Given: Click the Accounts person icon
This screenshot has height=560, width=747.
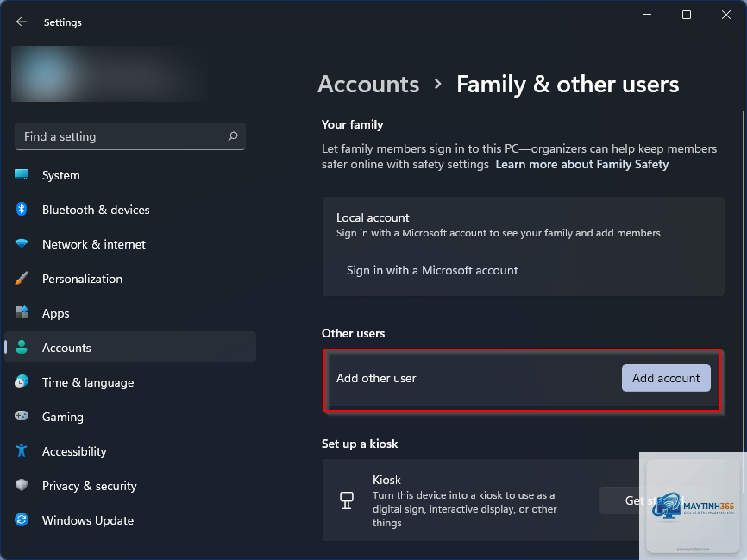Looking at the screenshot, I should (x=22, y=348).
